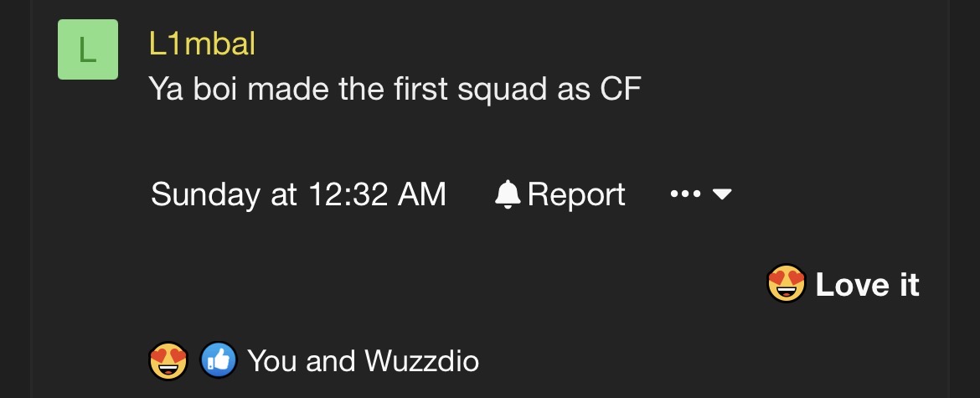Click the blue thumbs-up reaction icon
Image resolution: width=980 pixels, height=398 pixels.
pos(218,361)
